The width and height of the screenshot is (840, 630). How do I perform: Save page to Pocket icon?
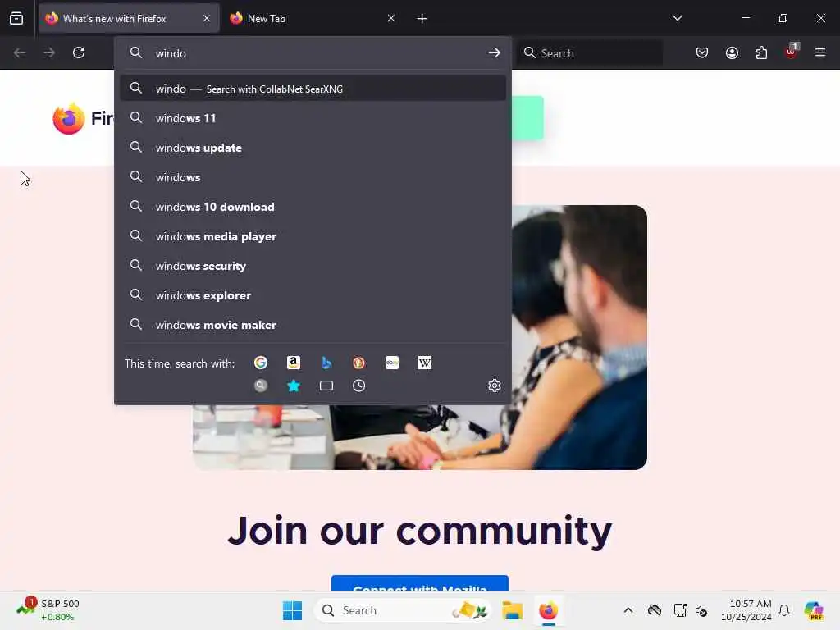[702, 52]
